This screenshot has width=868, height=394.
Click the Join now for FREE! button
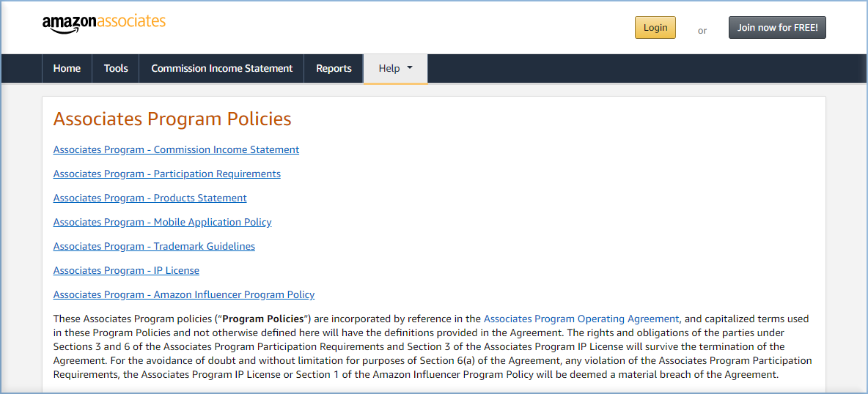[x=777, y=28]
